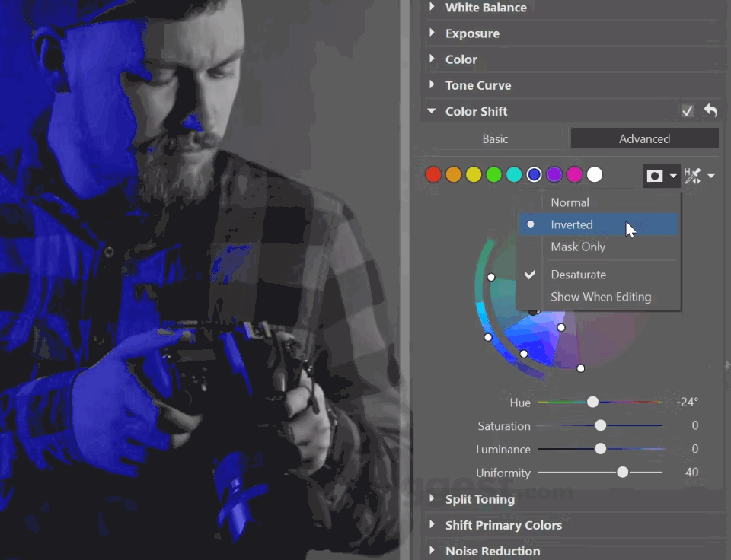Activate the Hue eyedropper tool
Screen dimensions: 731x560
tap(693, 175)
